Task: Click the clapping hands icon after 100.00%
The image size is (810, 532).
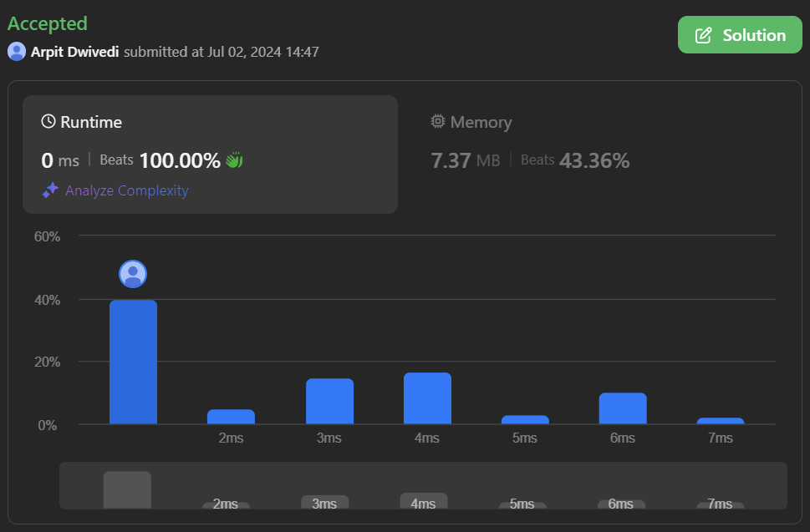Action: (234, 160)
